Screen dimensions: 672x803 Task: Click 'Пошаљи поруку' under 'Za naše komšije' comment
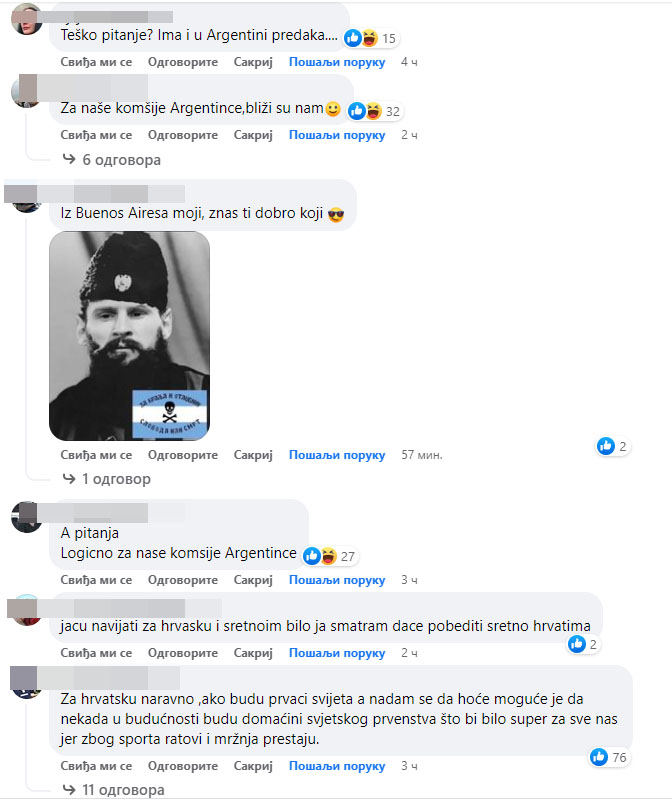tap(337, 135)
